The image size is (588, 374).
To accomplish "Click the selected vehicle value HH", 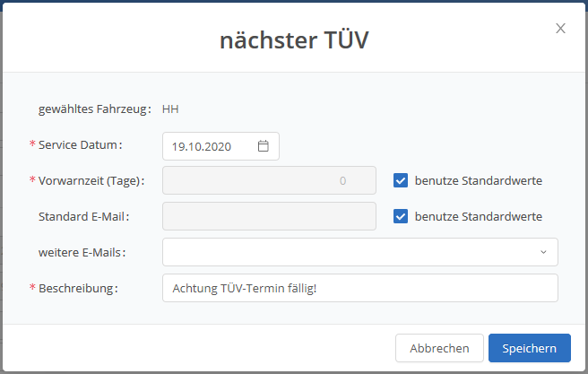I will click(170, 109).
